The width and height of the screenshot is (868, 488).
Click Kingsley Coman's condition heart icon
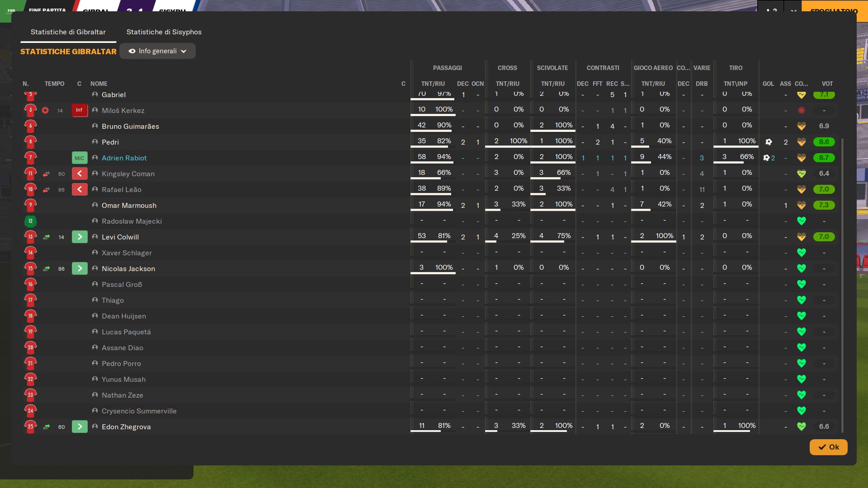pos(801,174)
